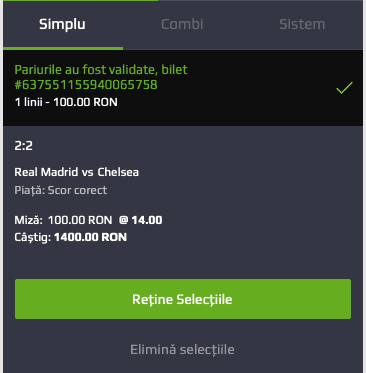Click the Reține Selecțiile button

[x=183, y=299]
